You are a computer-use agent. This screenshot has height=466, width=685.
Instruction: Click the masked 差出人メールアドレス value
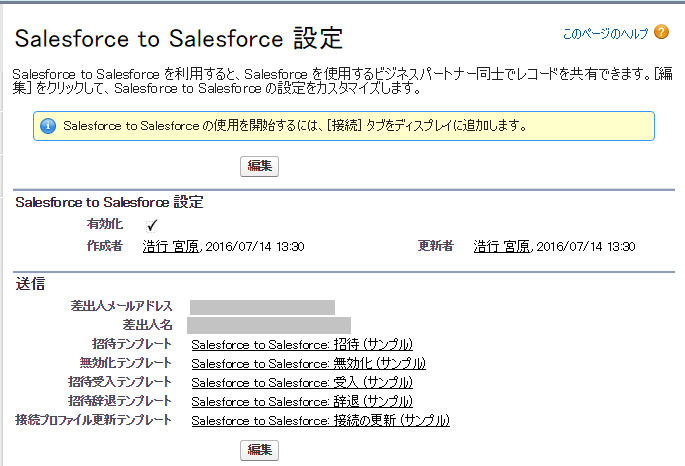coord(262,307)
